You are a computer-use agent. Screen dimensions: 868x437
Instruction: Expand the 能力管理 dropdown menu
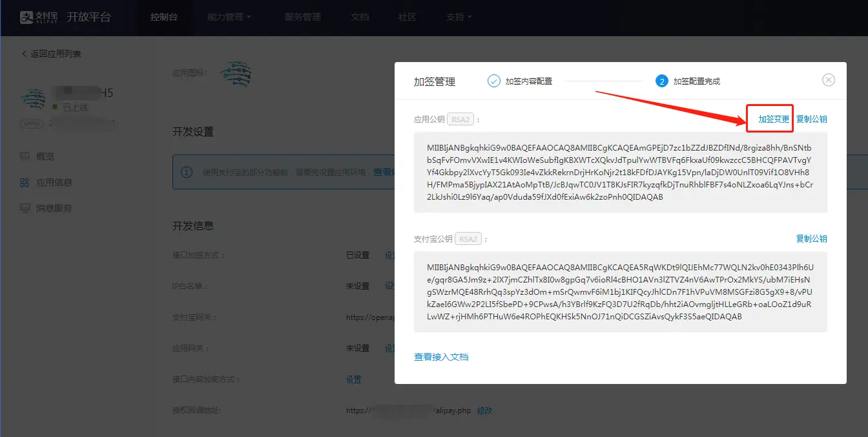point(229,17)
